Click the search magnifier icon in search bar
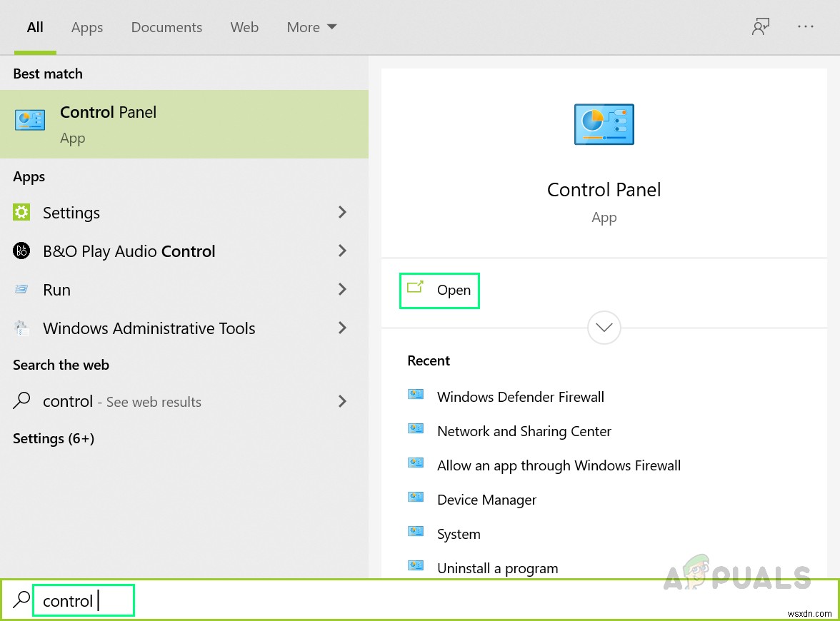Viewport: 840px width, 621px height. coord(21,600)
